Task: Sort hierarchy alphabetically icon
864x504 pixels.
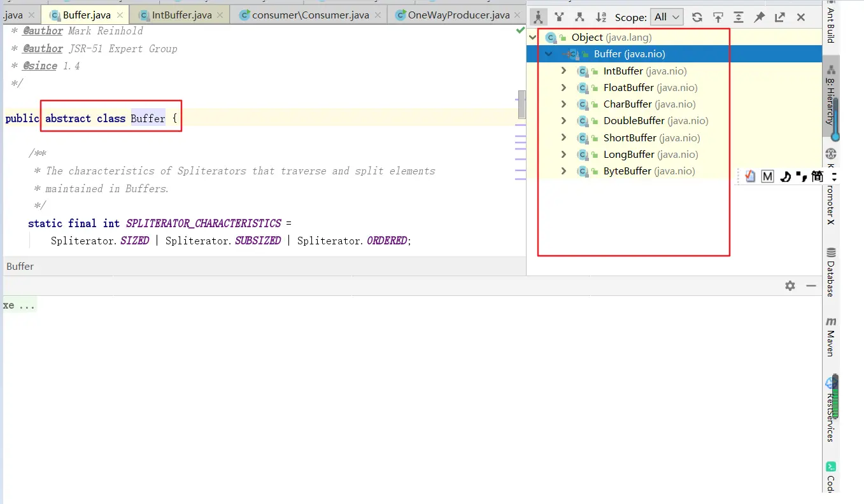Action: [600, 17]
